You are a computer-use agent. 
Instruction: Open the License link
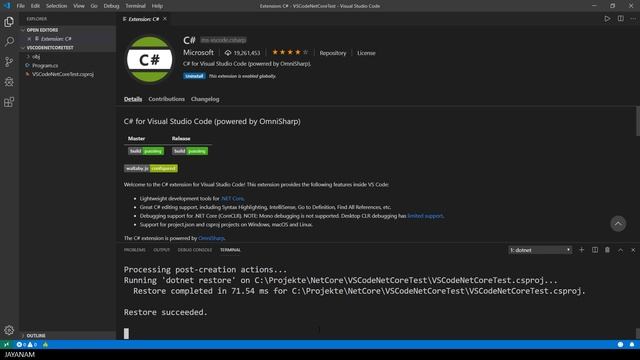pos(366,53)
